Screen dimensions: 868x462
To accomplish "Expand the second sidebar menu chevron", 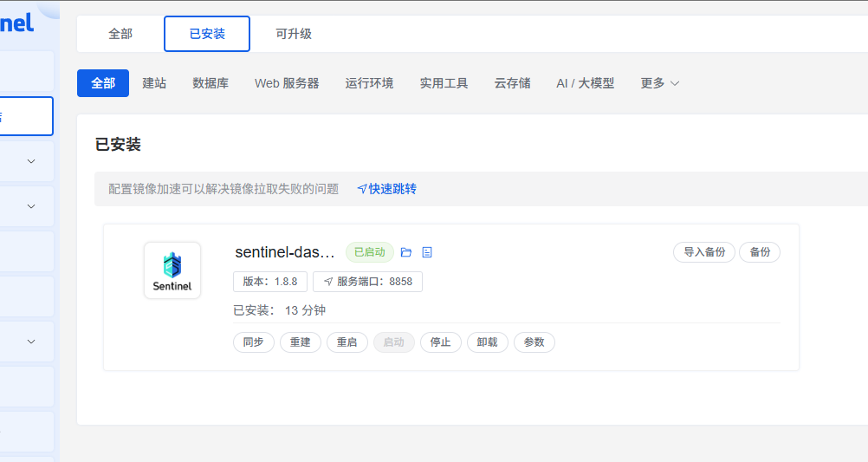I will (31, 206).
